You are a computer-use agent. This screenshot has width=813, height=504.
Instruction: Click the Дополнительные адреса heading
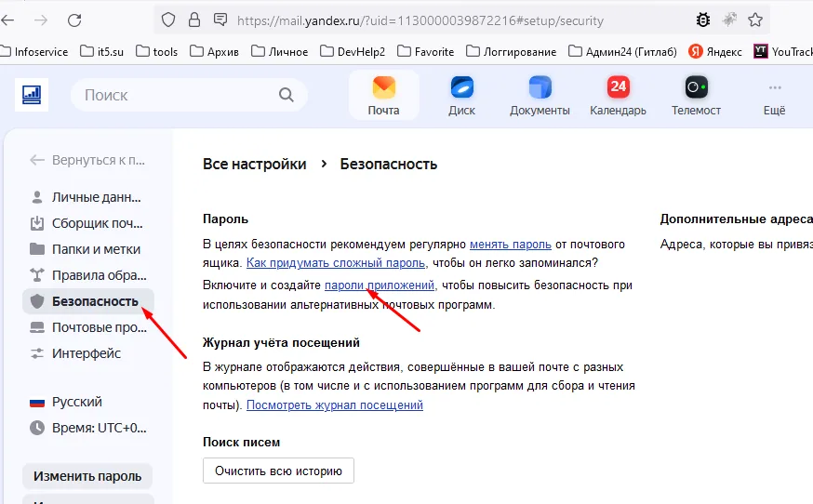click(x=737, y=219)
